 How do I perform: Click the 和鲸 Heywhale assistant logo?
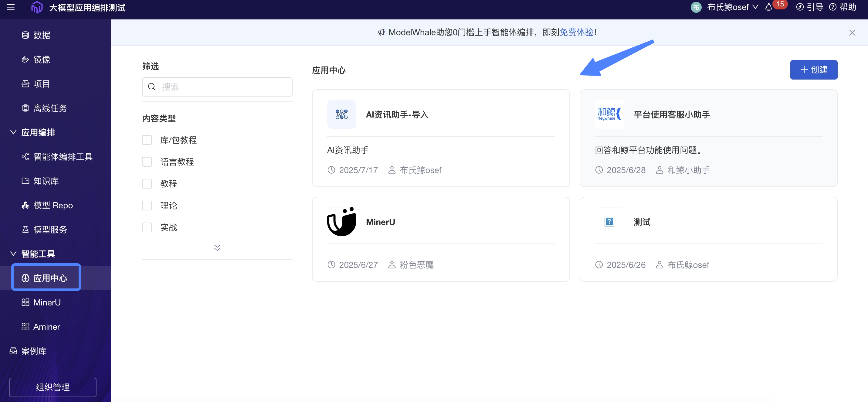click(x=609, y=114)
